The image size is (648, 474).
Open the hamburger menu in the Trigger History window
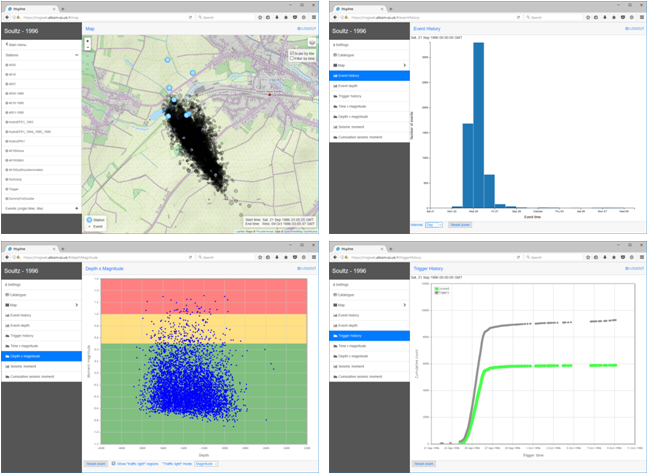(x=642, y=257)
